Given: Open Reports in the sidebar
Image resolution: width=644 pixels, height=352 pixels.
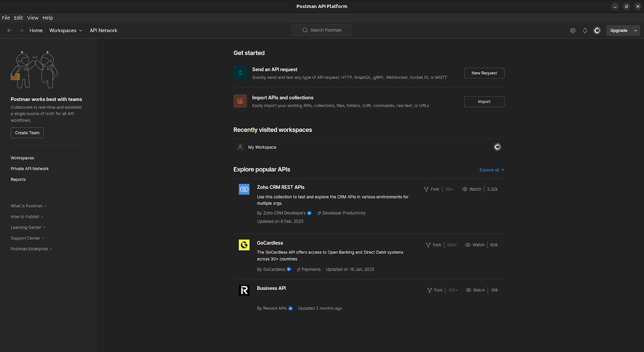Looking at the screenshot, I should tap(18, 180).
